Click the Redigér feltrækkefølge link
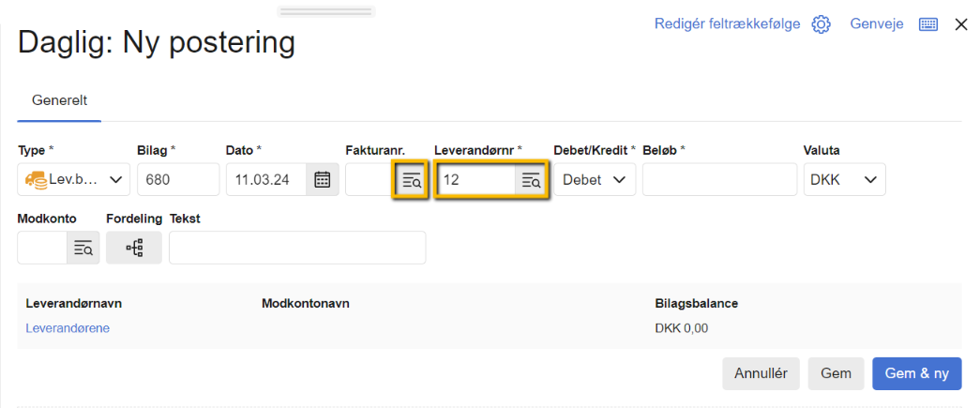The height and width of the screenshot is (408, 980). pyautogui.click(x=727, y=24)
